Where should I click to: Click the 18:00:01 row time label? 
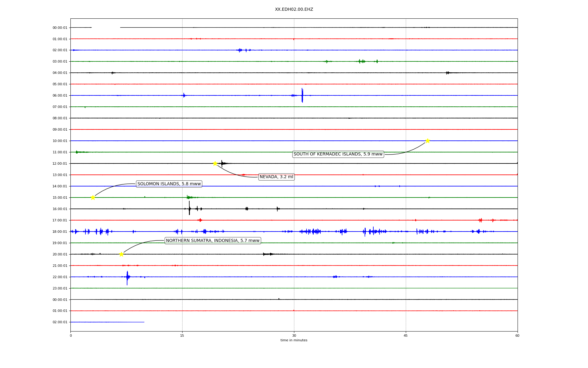(x=60, y=232)
